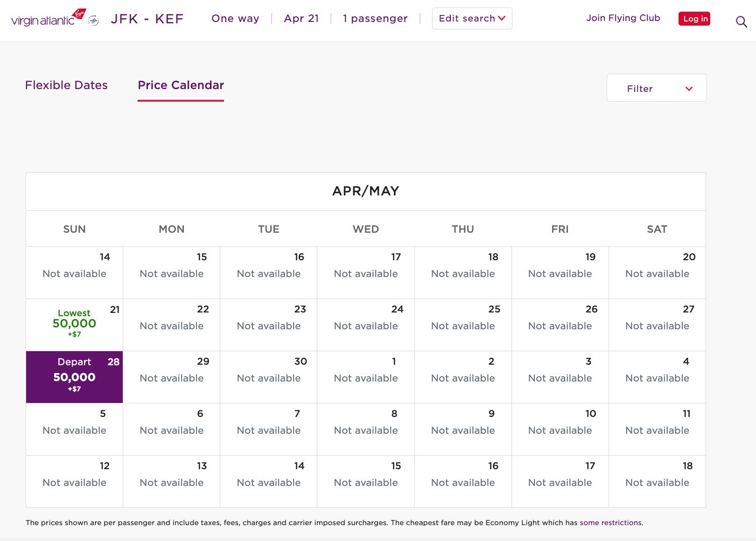Open the search magnifier icon

coord(741,21)
